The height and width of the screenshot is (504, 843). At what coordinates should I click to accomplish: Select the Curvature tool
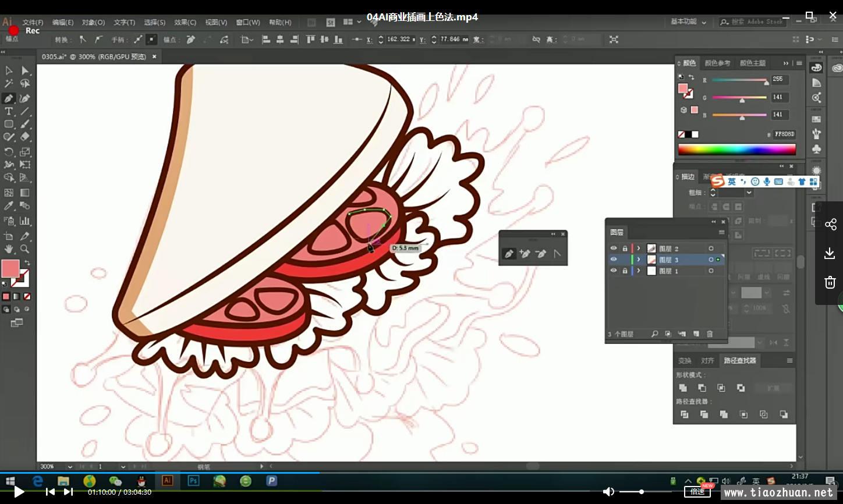point(25,98)
